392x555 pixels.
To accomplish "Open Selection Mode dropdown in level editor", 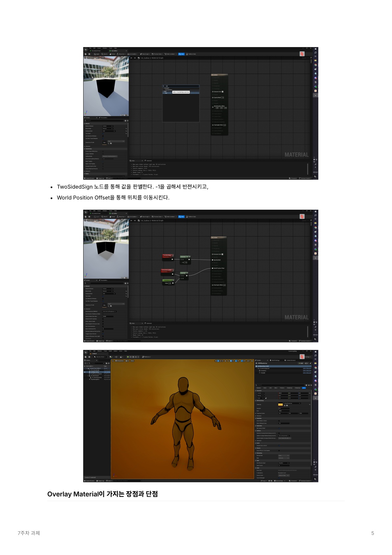I will (100, 357).
